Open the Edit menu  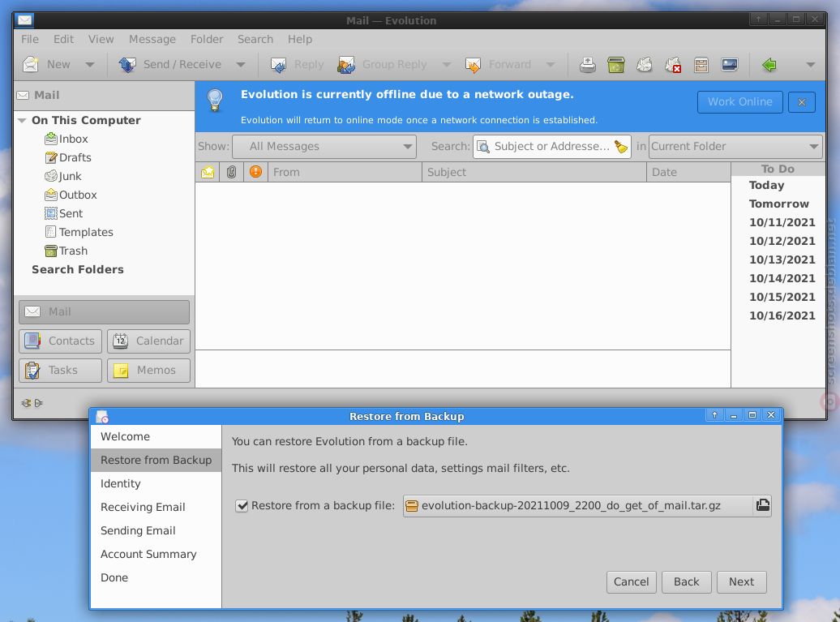(x=63, y=39)
